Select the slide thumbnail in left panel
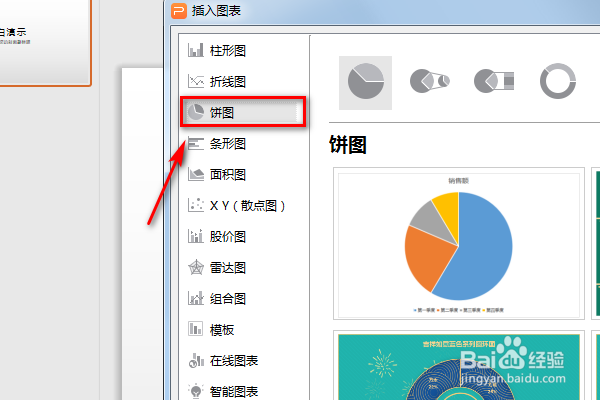Image resolution: width=600 pixels, height=400 pixels. click(x=45, y=42)
